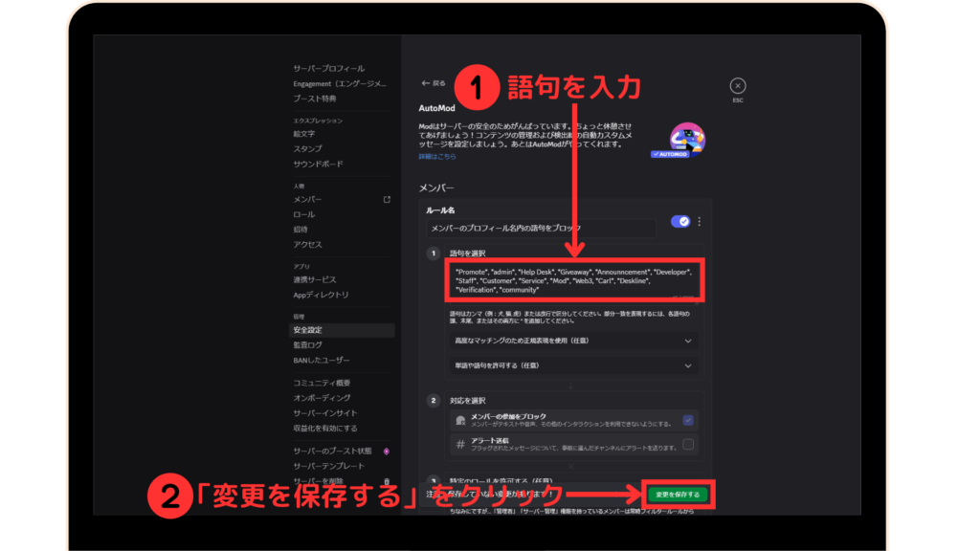Expand the 単語や語句を許可する section
Viewport: 980px width, 551px height.
[574, 365]
